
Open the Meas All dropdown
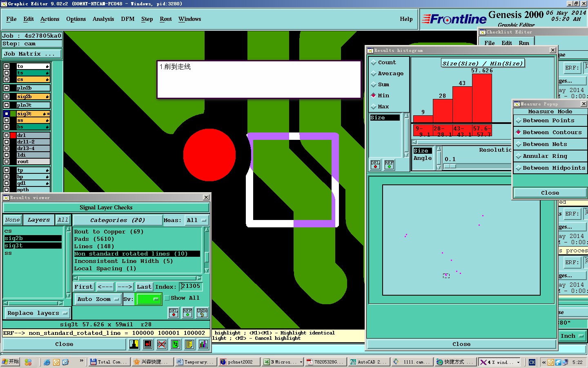pos(197,220)
